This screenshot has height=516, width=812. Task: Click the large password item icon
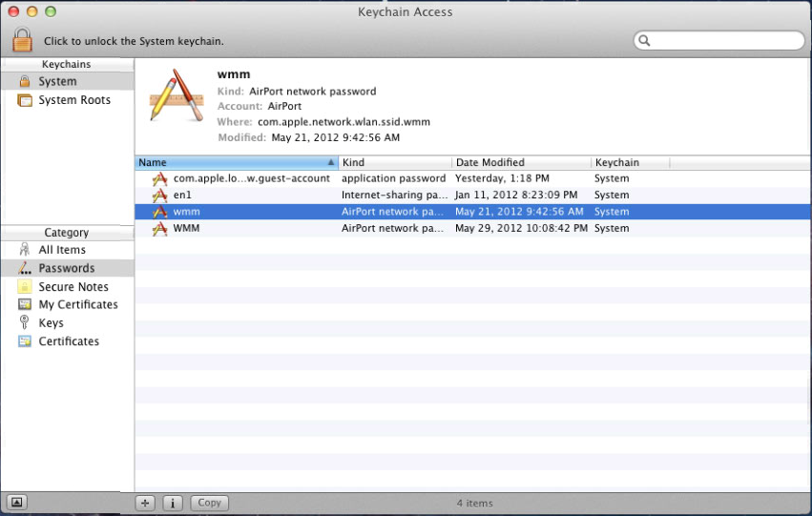177,95
